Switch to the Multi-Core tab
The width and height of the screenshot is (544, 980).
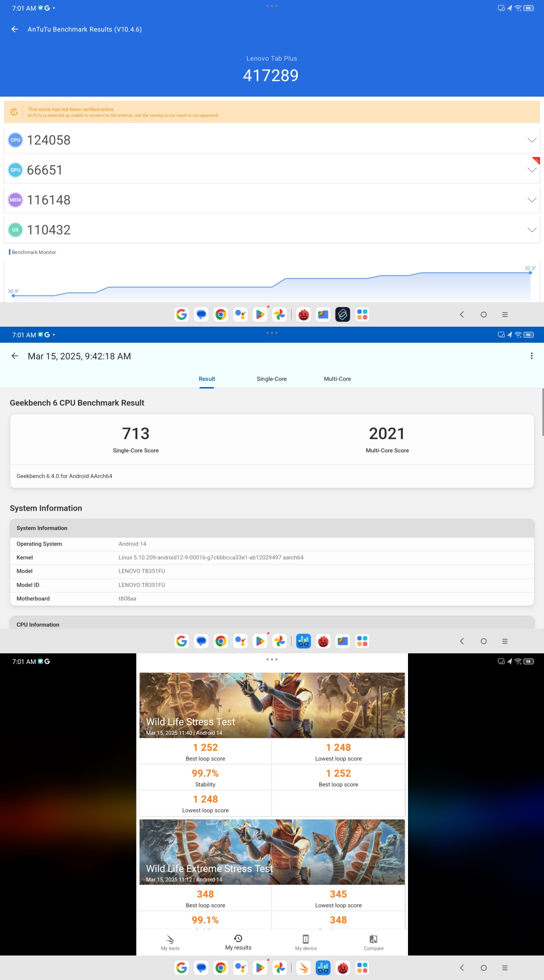[337, 379]
